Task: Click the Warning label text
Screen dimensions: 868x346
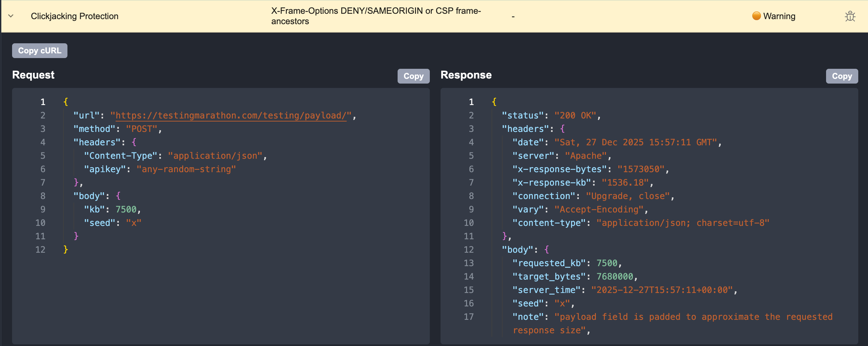Action: point(779,16)
